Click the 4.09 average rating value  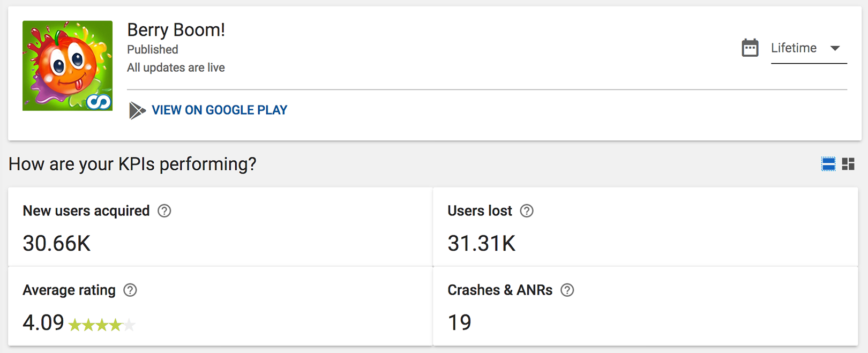click(x=43, y=322)
